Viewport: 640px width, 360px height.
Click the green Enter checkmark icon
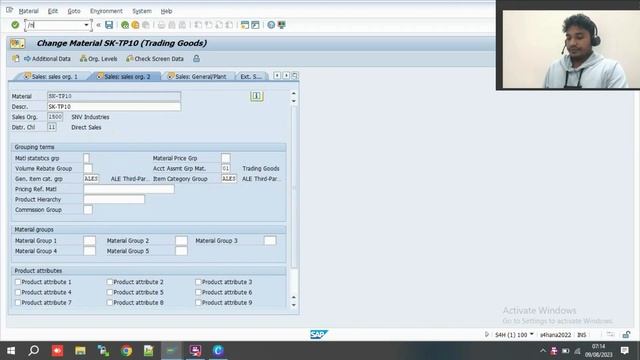point(15,25)
